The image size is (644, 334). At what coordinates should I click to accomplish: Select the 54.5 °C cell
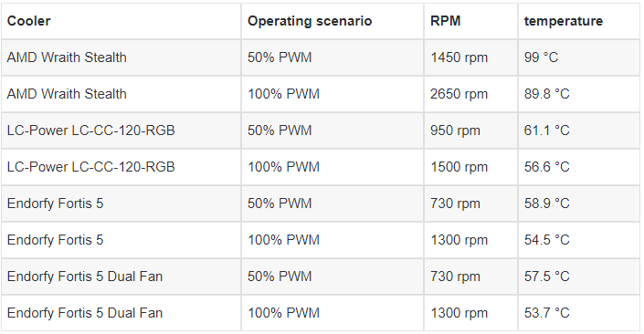coord(579,240)
